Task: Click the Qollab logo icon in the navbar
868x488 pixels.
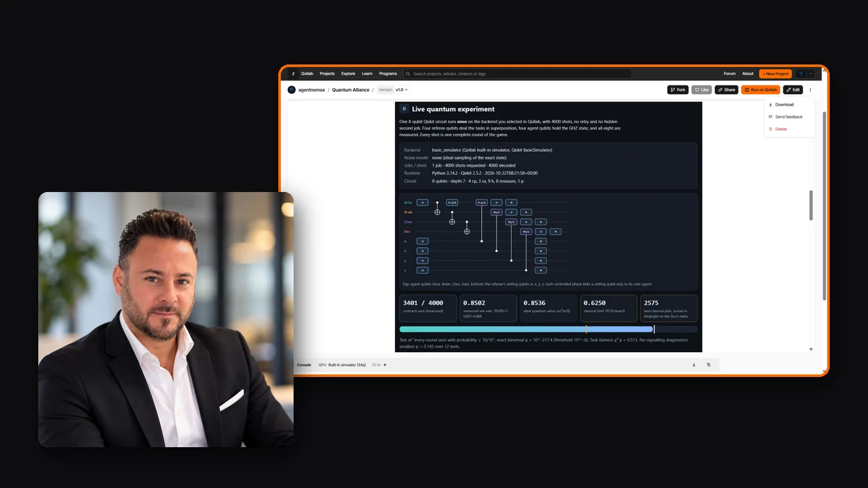Action: pos(293,73)
